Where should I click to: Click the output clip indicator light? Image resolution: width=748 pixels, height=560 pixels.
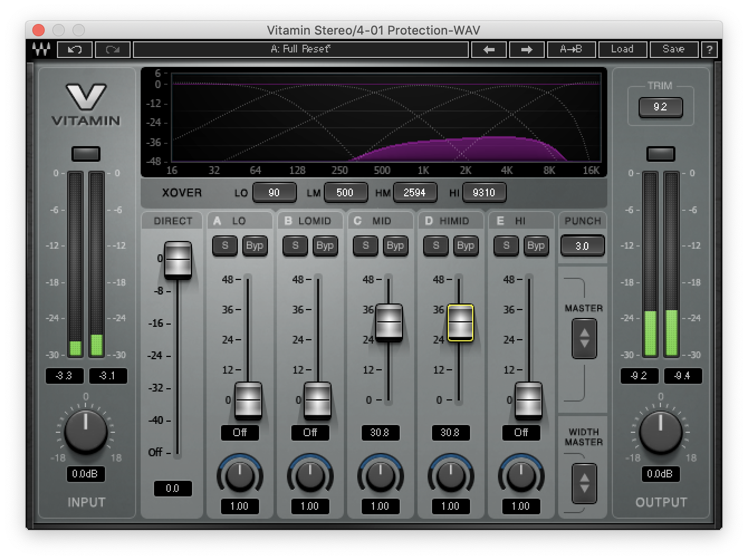[661, 153]
